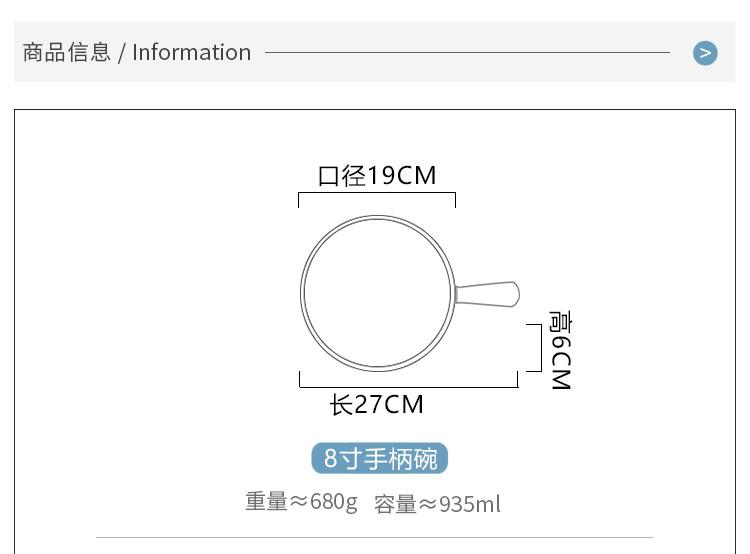Click the horizontal line in the header bar

[467, 52]
